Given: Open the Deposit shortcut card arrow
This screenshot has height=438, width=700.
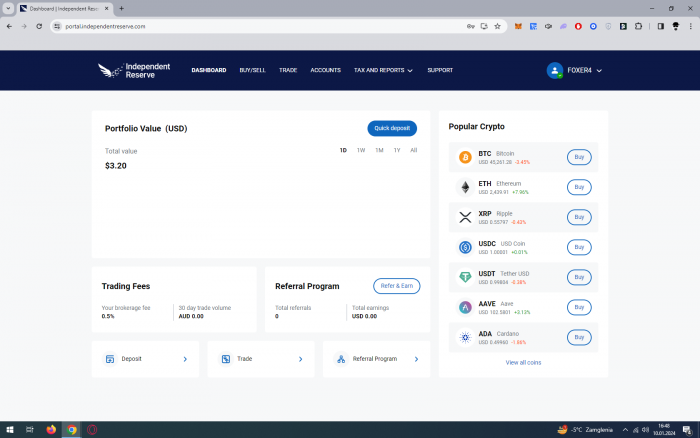Looking at the screenshot, I should (185, 359).
